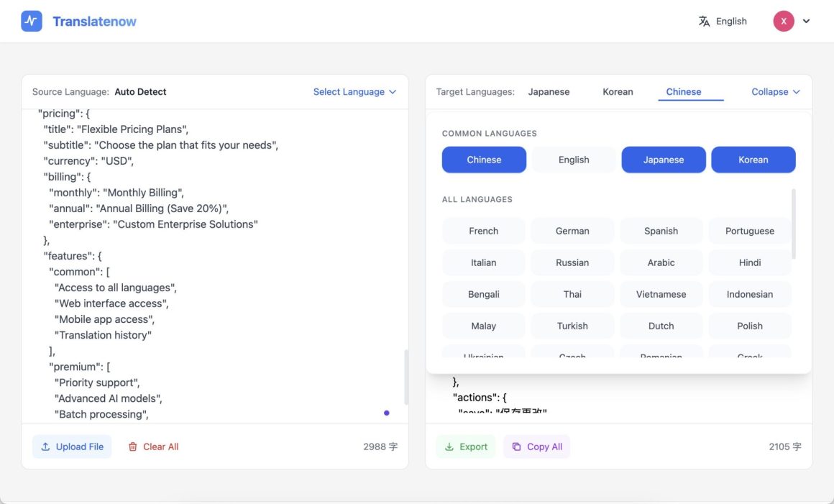Screen dimensions: 834x504
Task: Enable English under Common Languages
Action: click(x=573, y=160)
